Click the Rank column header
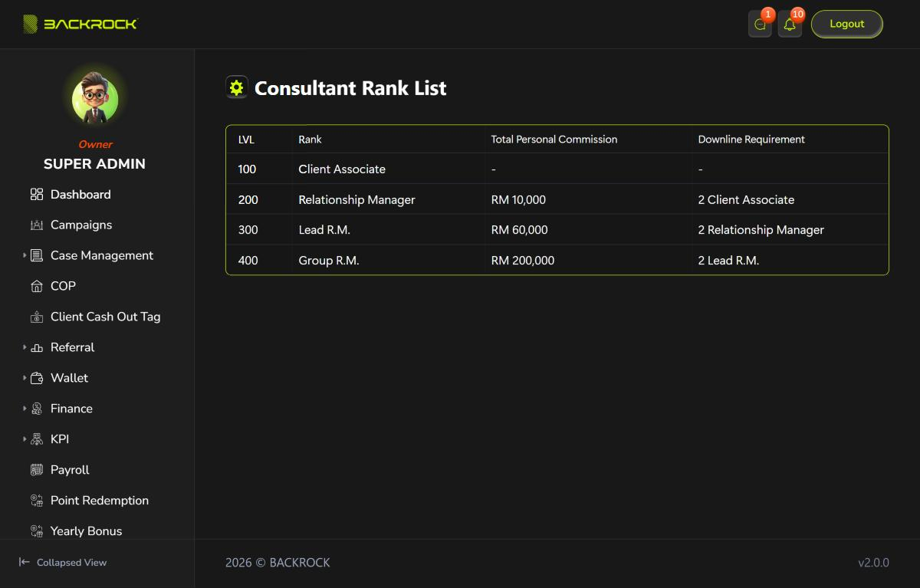Viewport: 920px width, 588px height. coord(310,140)
